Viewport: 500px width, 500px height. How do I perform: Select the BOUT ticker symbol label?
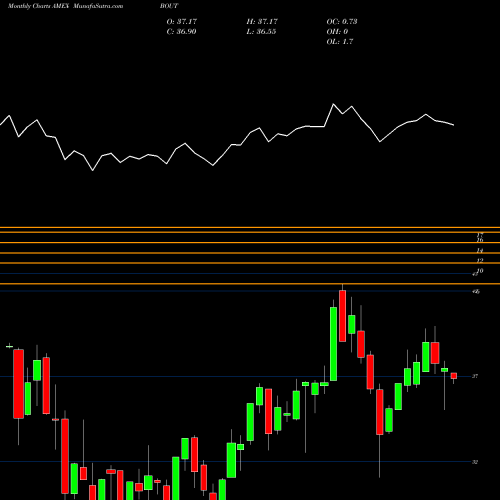169,6
